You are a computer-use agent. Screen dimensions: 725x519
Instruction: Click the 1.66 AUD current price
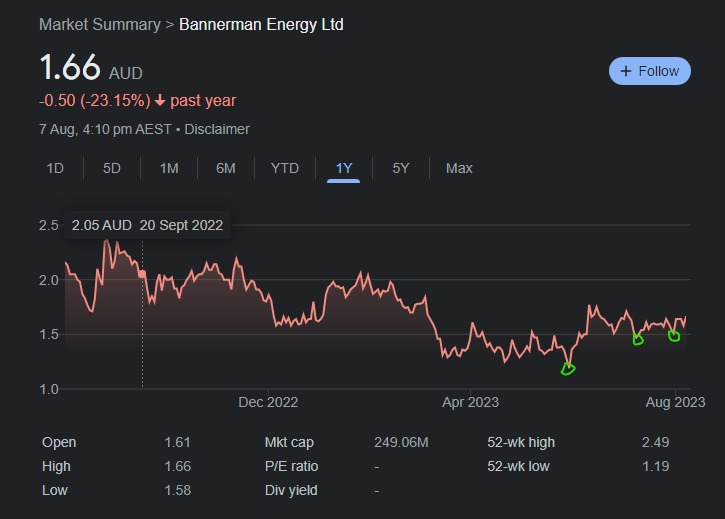[x=91, y=68]
